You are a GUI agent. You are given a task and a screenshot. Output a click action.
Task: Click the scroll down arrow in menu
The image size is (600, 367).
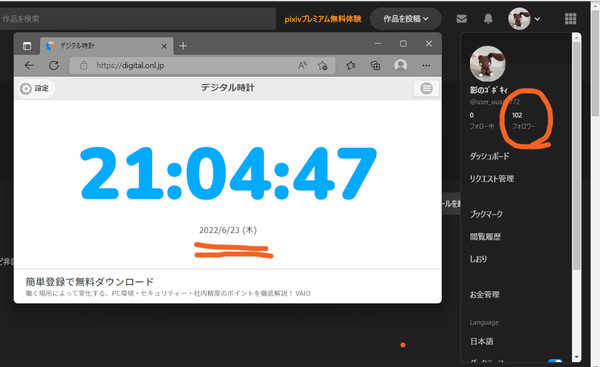coord(576,357)
